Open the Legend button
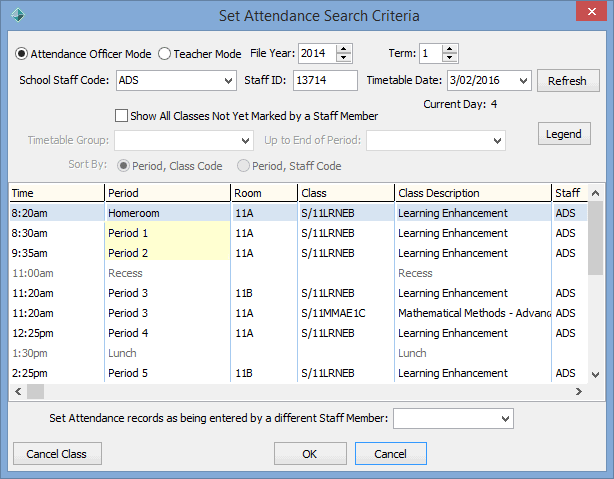Screen dimensions: 614x479 564,134
